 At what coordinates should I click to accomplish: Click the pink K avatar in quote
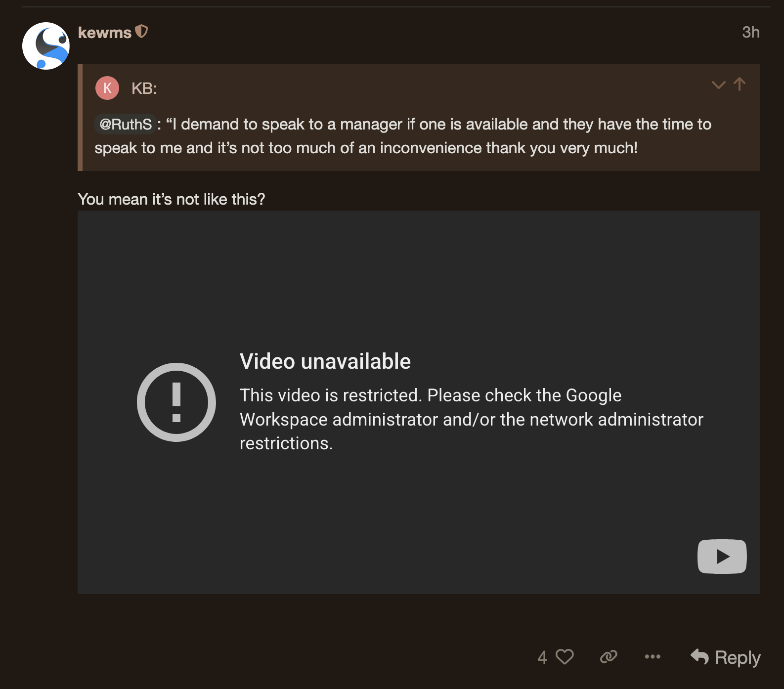(107, 88)
